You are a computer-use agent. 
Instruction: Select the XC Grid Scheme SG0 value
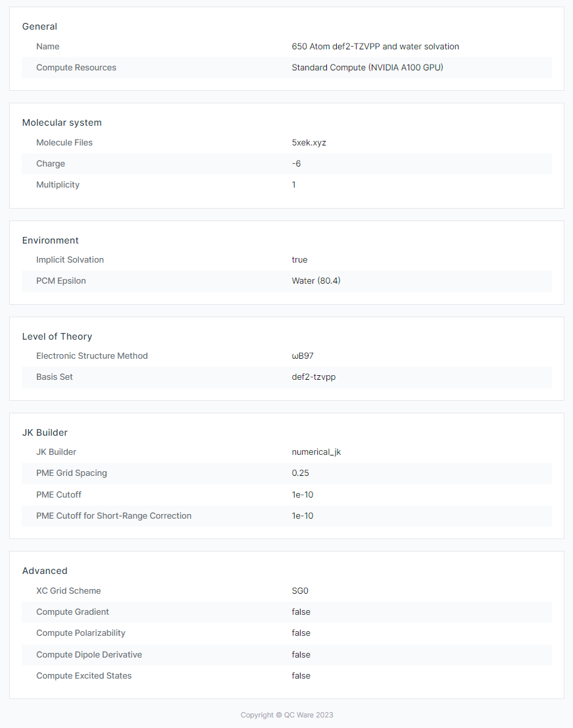point(300,591)
